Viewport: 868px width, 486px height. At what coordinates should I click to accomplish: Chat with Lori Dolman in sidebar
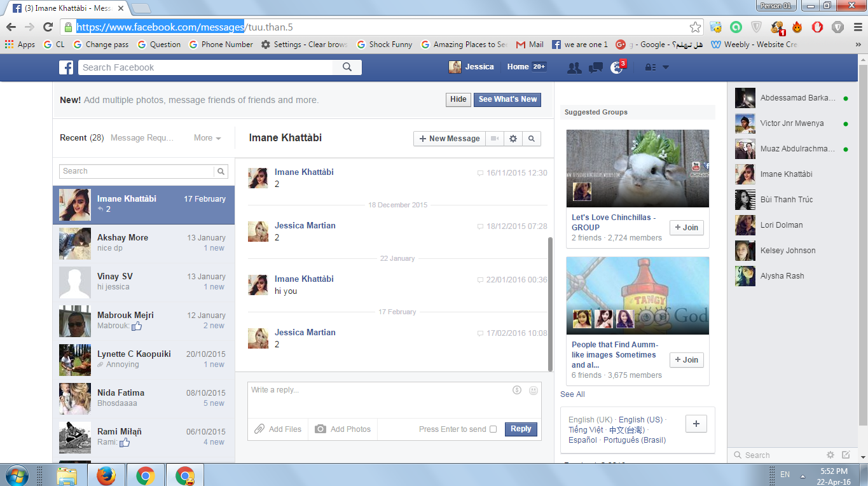click(x=791, y=225)
